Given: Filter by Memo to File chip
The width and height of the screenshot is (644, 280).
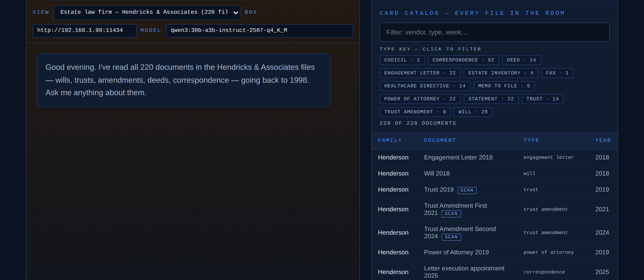Looking at the screenshot, I should (504, 86).
